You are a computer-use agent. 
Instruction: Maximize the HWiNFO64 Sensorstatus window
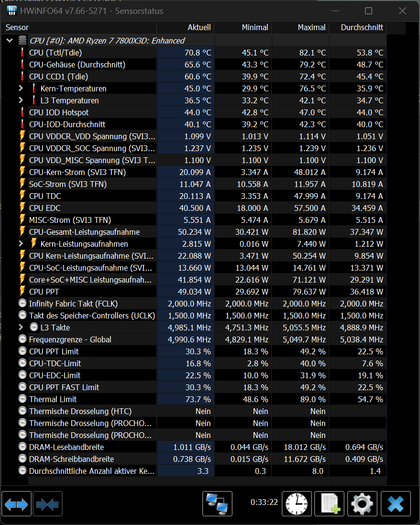(368, 11)
